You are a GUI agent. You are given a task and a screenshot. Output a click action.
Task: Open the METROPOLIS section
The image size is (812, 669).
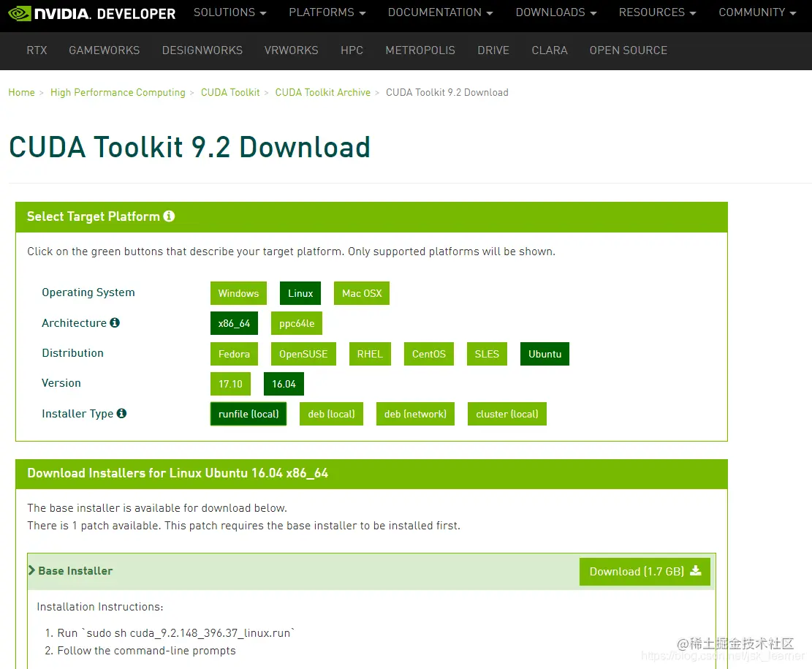(x=420, y=50)
